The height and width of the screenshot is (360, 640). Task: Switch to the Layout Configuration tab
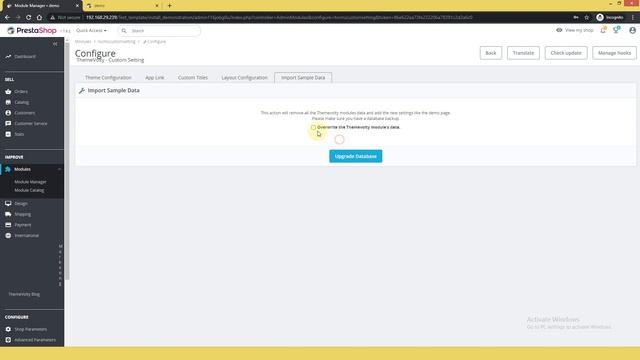[244, 78]
